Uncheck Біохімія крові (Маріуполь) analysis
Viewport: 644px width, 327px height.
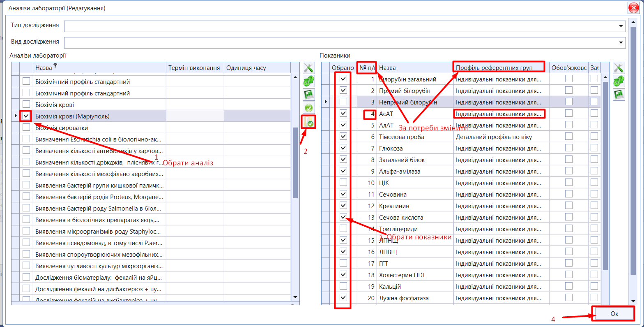(x=26, y=116)
